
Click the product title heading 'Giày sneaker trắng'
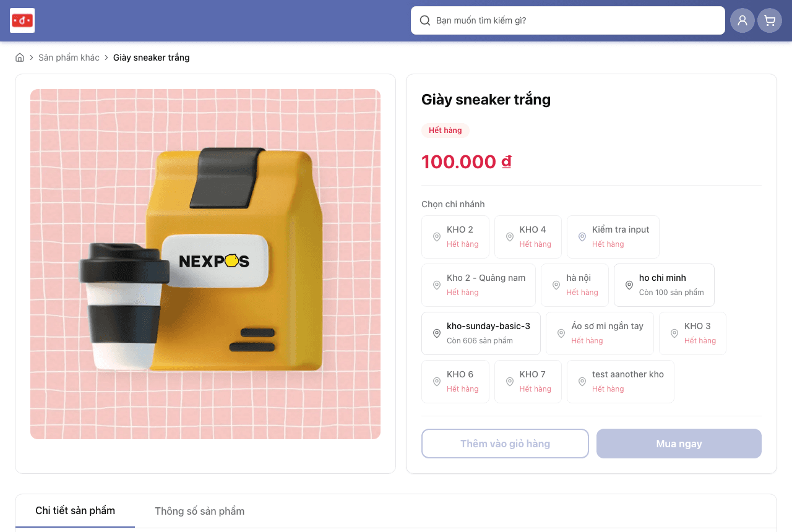[x=486, y=100]
